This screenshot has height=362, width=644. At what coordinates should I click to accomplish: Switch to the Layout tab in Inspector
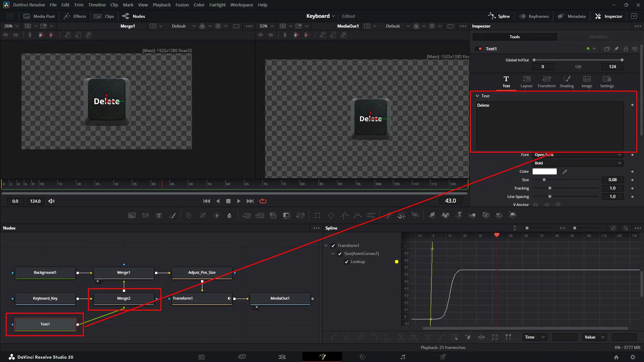point(526,82)
